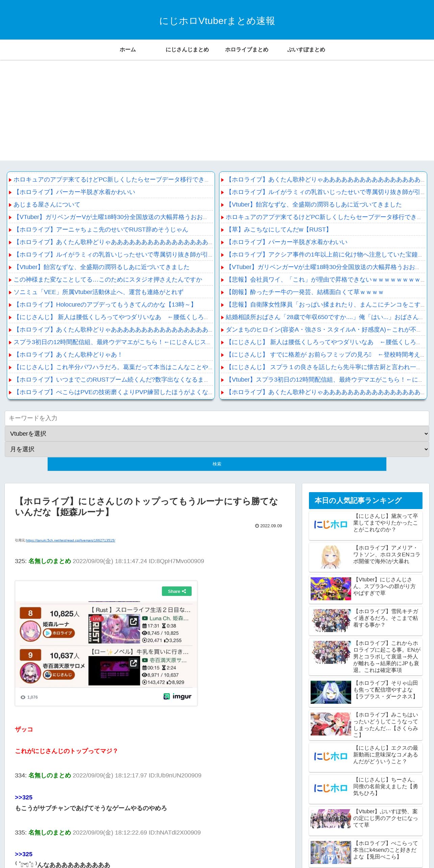Click 姫森ルーナ avatar icon in imgur embed
Screen dimensions: 434x868
click(x=30, y=631)
